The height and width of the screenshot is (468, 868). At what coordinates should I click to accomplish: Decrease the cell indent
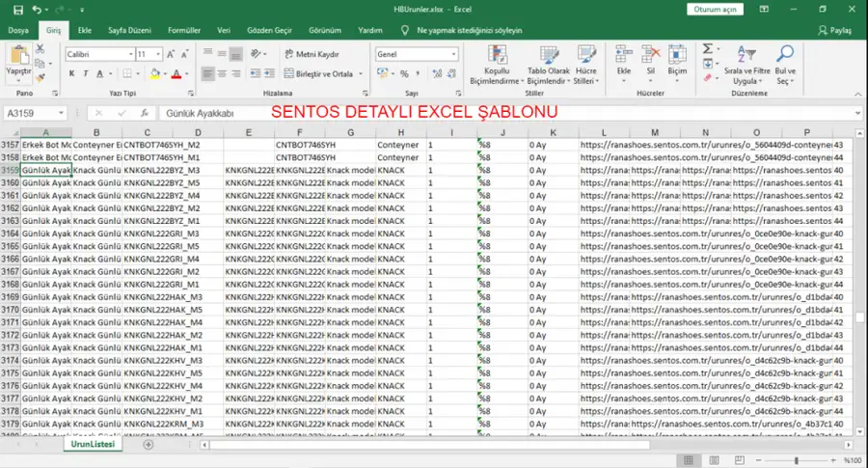pos(256,73)
